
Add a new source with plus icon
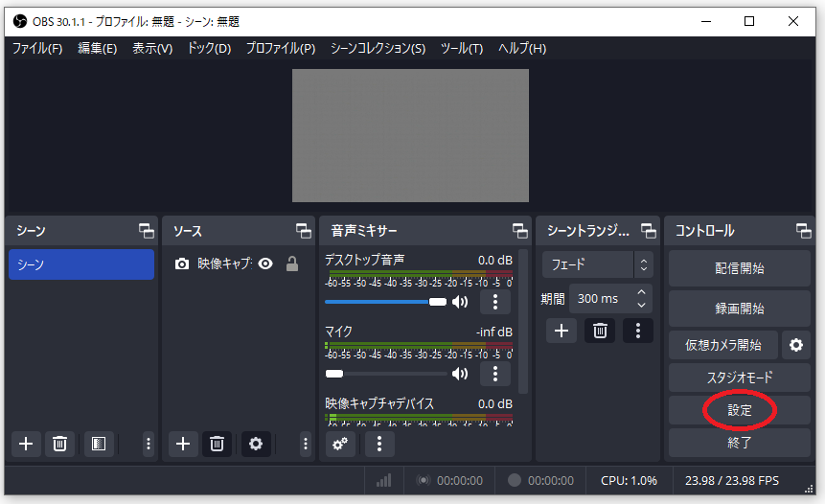(183, 444)
